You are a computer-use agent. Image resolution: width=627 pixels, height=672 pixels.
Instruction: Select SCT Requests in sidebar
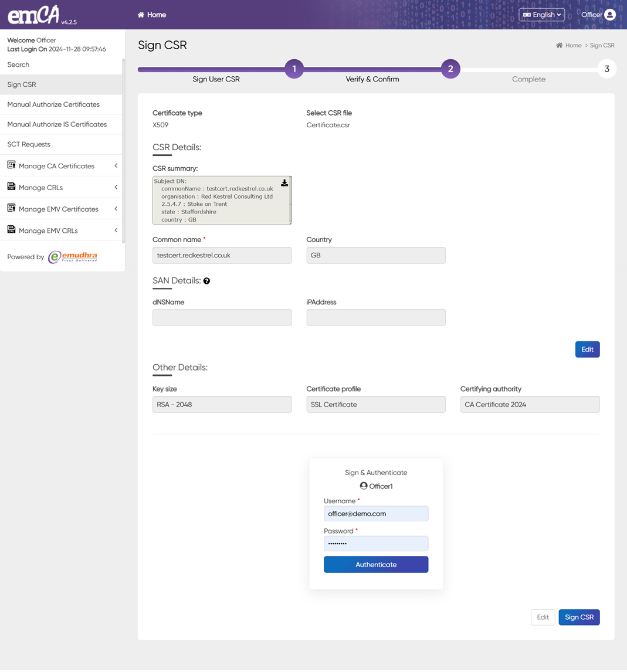coord(29,144)
